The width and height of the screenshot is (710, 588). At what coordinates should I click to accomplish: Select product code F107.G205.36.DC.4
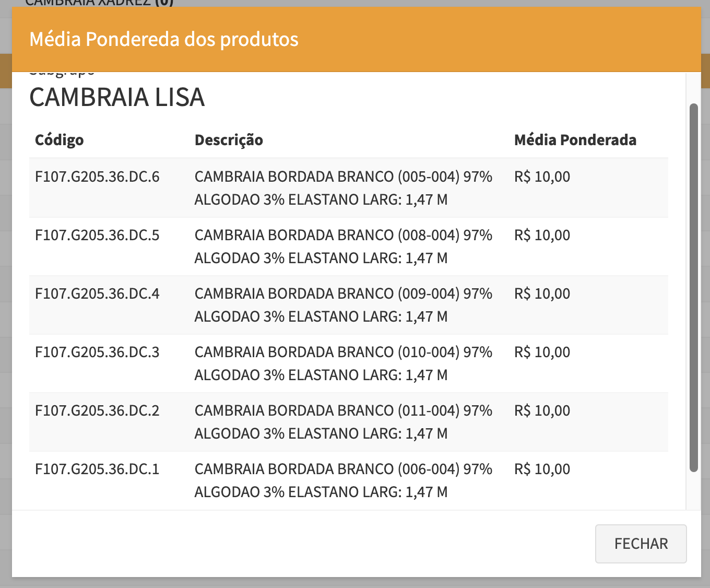point(97,294)
